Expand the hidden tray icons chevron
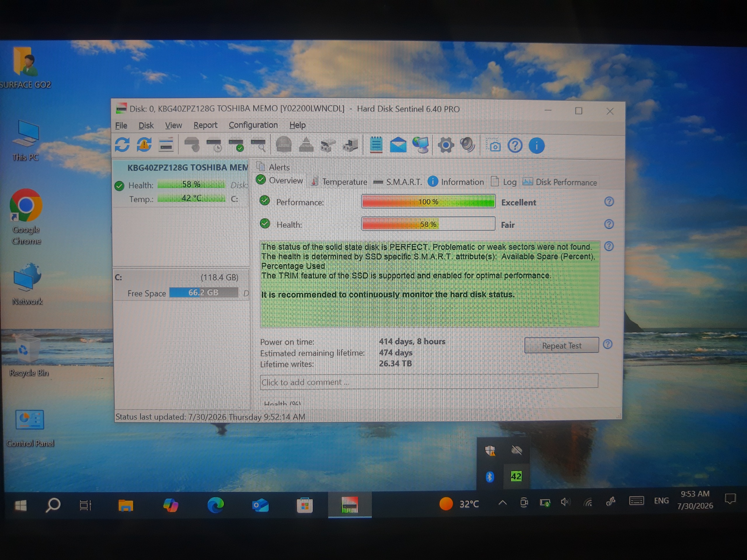The width and height of the screenshot is (747, 560). click(502, 503)
